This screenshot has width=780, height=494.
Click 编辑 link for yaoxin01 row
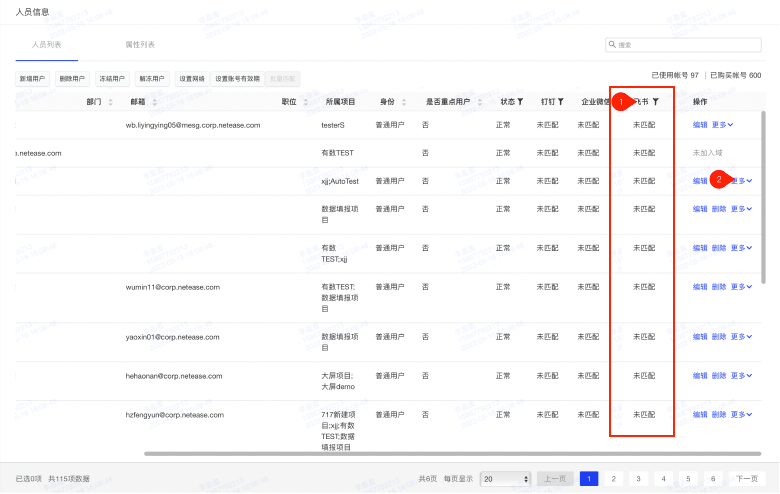700,337
